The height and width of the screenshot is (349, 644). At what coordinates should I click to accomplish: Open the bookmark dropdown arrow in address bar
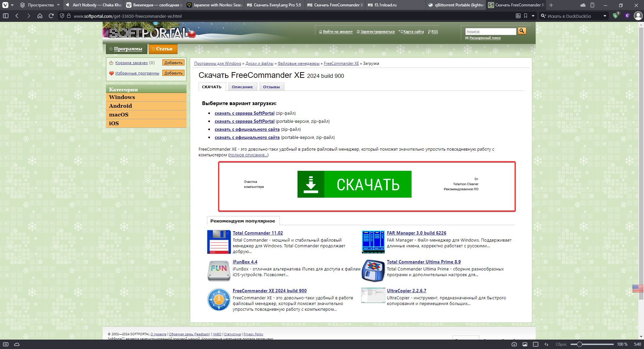[x=533, y=16]
